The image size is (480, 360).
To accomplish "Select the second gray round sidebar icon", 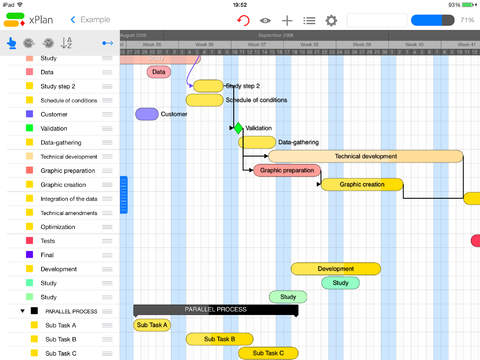I will tap(48, 43).
